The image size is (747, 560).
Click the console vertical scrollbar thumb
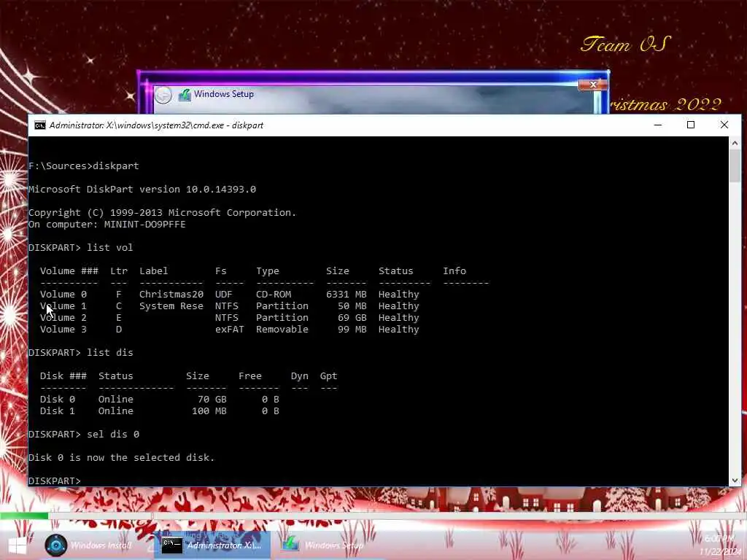(x=735, y=166)
